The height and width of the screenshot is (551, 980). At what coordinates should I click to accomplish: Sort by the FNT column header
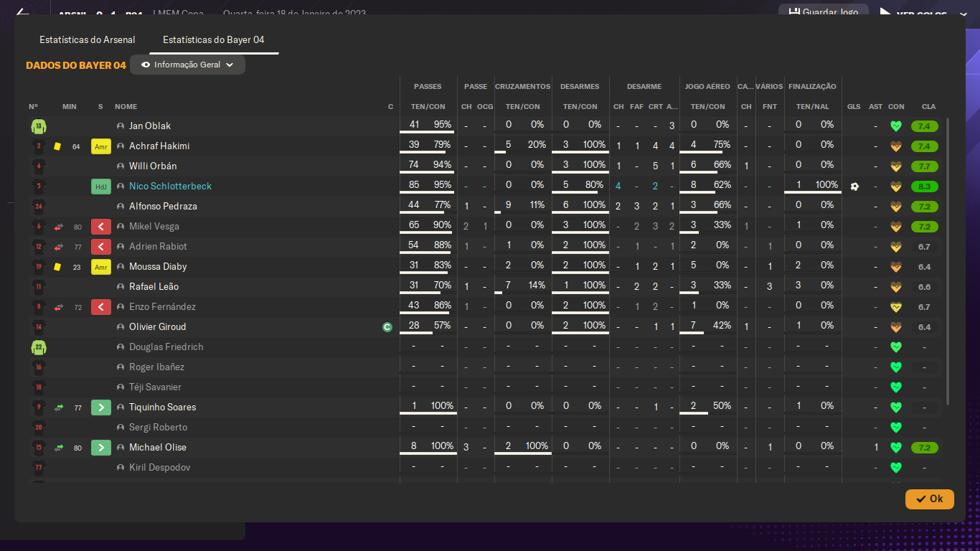[x=770, y=107]
